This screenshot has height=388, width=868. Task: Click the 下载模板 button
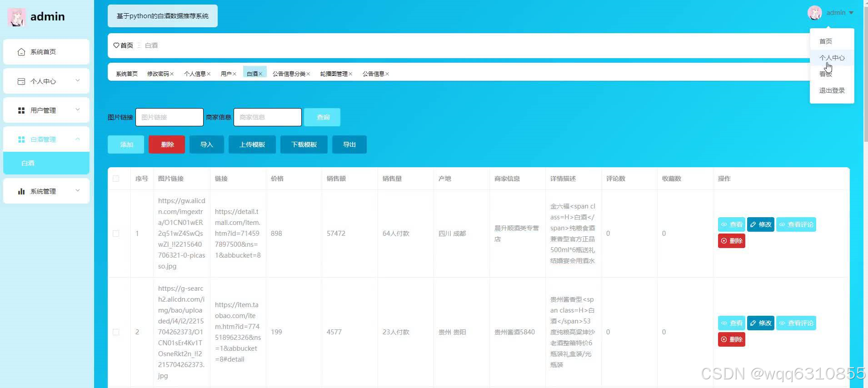pyautogui.click(x=304, y=144)
